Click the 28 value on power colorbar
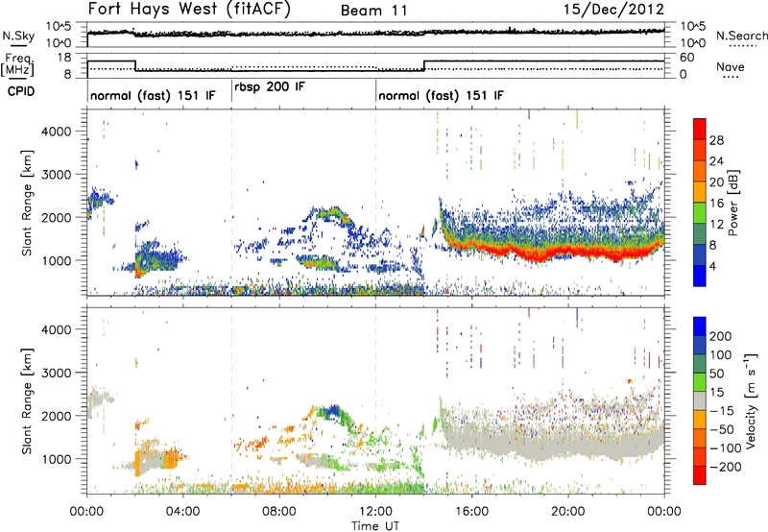The image size is (768, 532). (716, 140)
